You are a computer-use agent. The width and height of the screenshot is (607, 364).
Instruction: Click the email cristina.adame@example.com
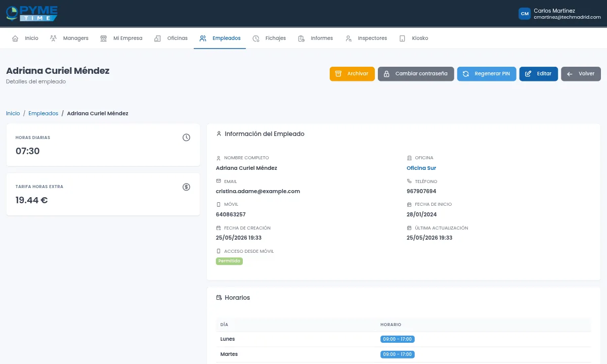(258, 191)
